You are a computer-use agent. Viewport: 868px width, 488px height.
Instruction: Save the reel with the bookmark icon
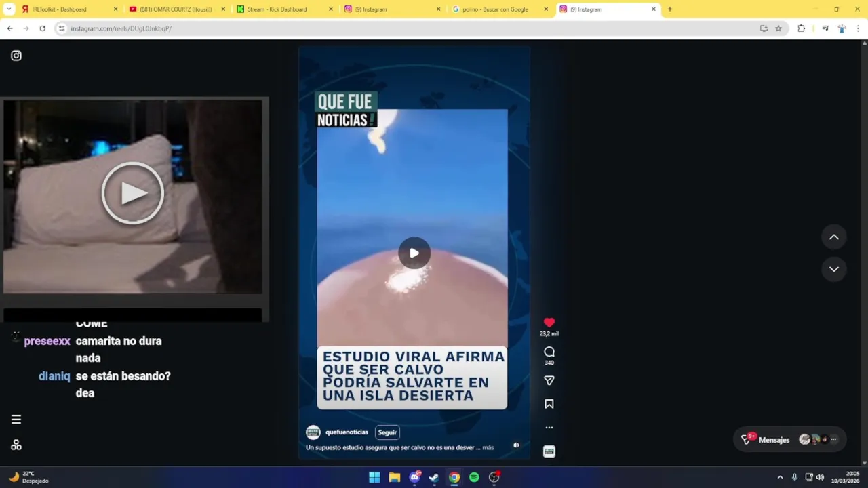tap(549, 404)
